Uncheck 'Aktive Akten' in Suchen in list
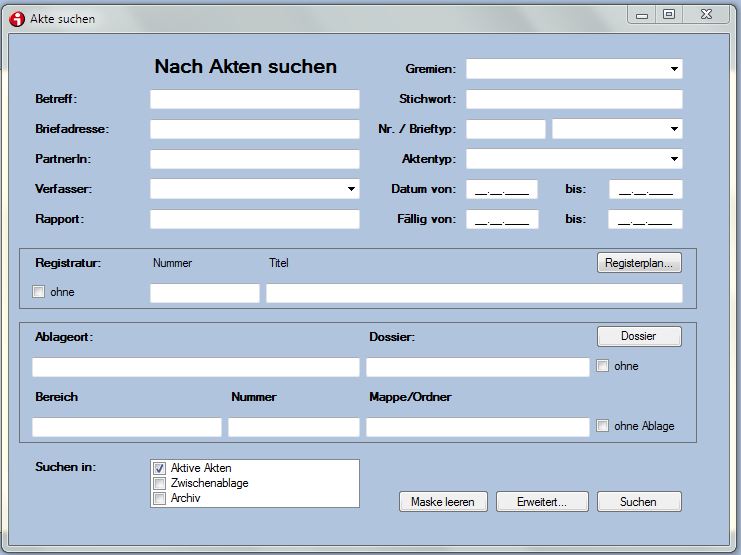The width and height of the screenshot is (741, 555). click(159, 468)
